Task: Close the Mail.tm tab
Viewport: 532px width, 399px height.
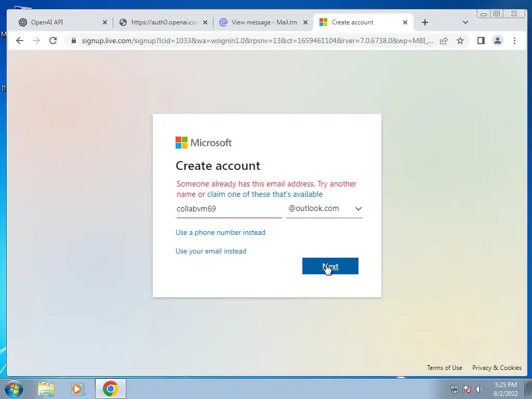Action: click(305, 22)
